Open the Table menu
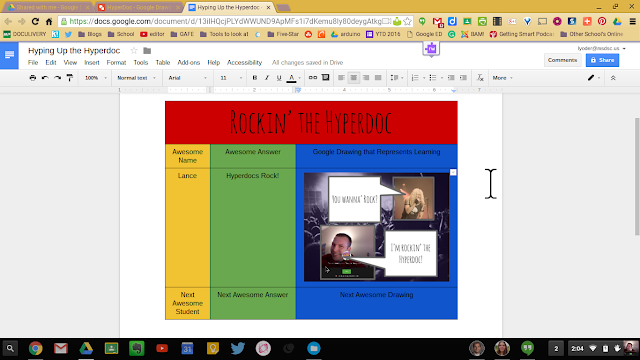 [162, 62]
